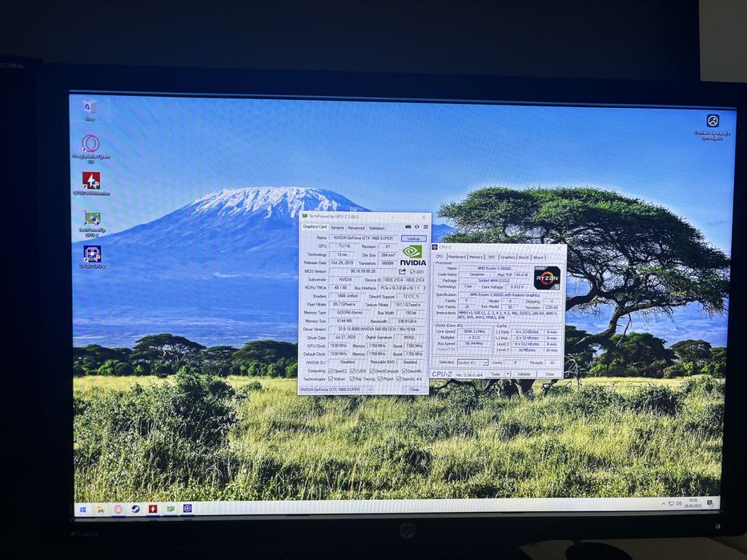Image resolution: width=747 pixels, height=560 pixels.
Task: Switch to the Sensors tab in GPU-Z
Action: click(337, 228)
